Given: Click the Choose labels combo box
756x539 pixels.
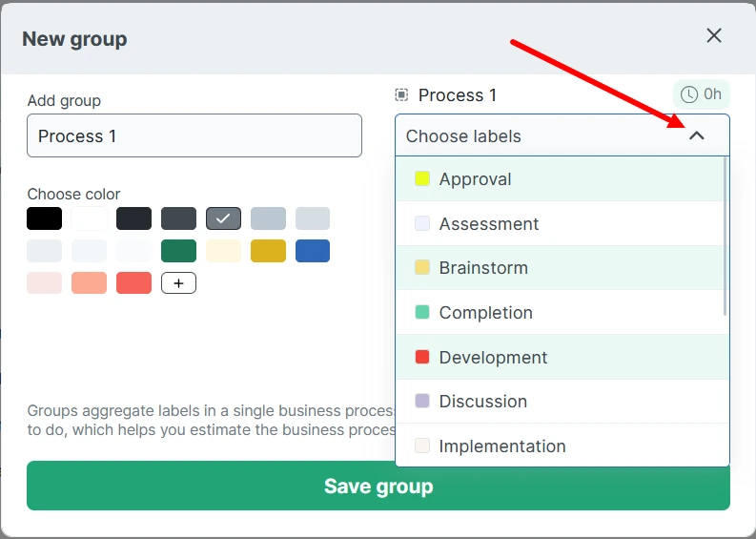Looking at the screenshot, I should [543, 135].
